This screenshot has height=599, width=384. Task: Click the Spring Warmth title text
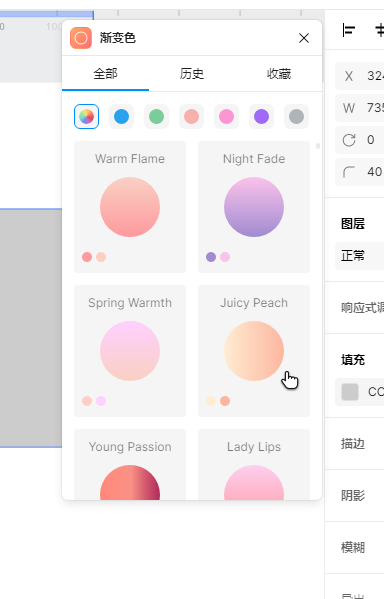pos(130,303)
